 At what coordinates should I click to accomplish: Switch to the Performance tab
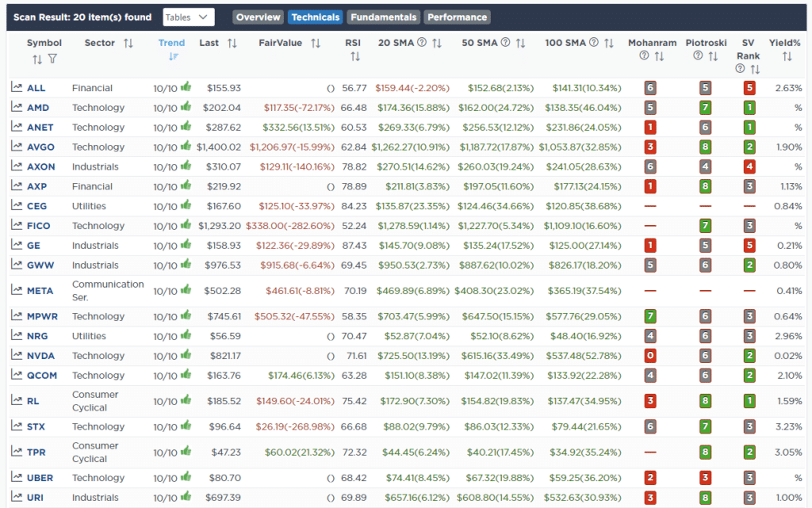coord(457,17)
